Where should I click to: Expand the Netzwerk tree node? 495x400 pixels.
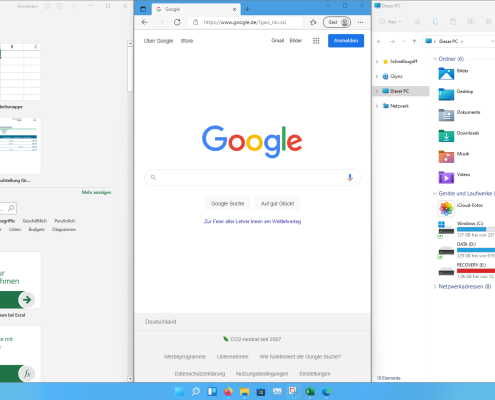point(377,106)
